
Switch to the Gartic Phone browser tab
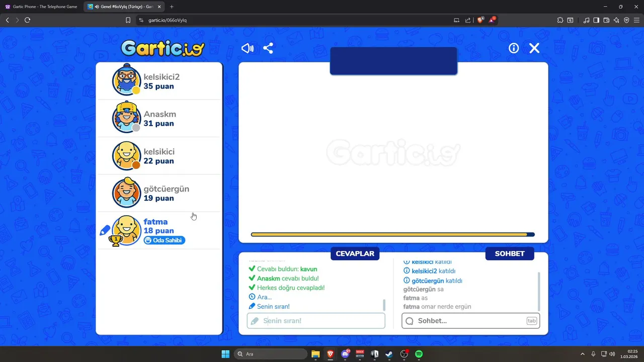[x=41, y=7]
